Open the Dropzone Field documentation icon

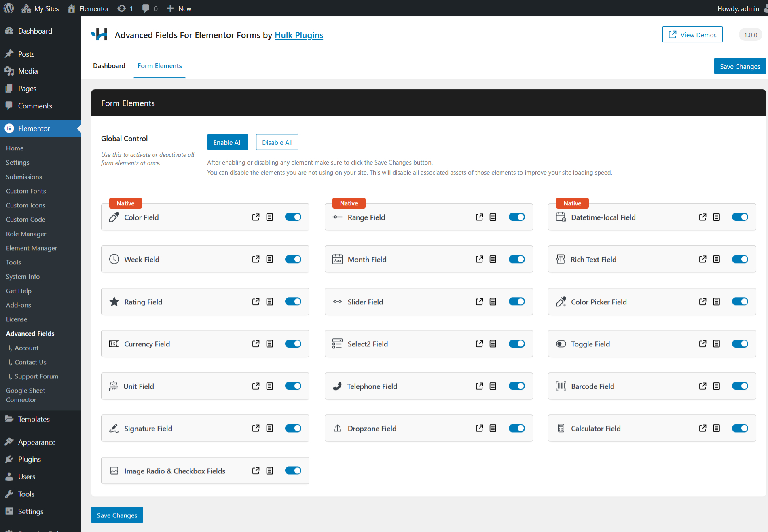pyautogui.click(x=493, y=428)
